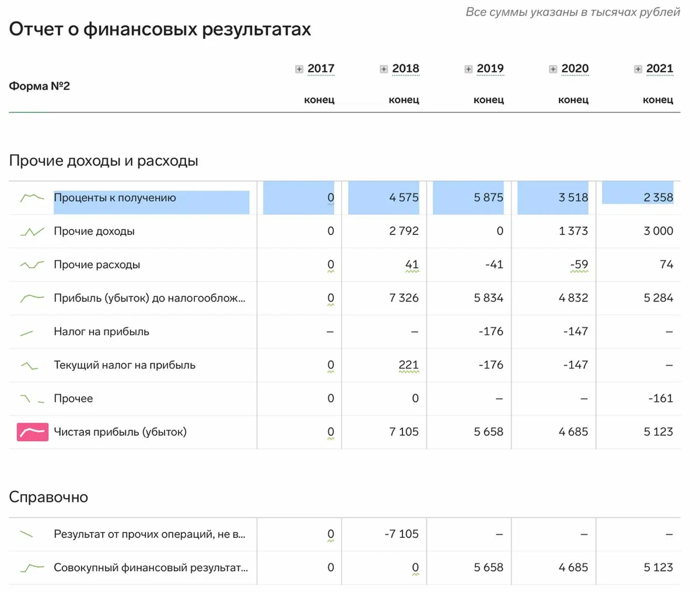This screenshot has width=700, height=592.
Task: Click the highlighted value 4 575
Action: coord(404,198)
